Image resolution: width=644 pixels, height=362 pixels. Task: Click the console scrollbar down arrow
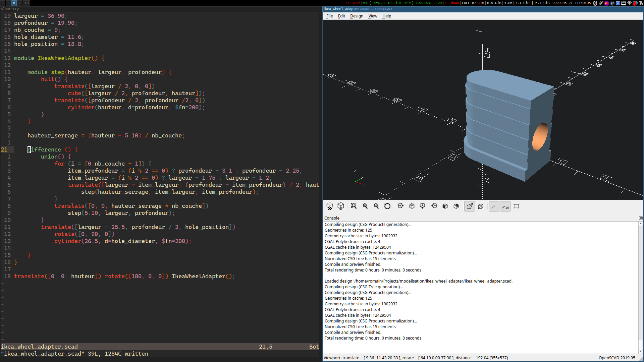pos(641,351)
